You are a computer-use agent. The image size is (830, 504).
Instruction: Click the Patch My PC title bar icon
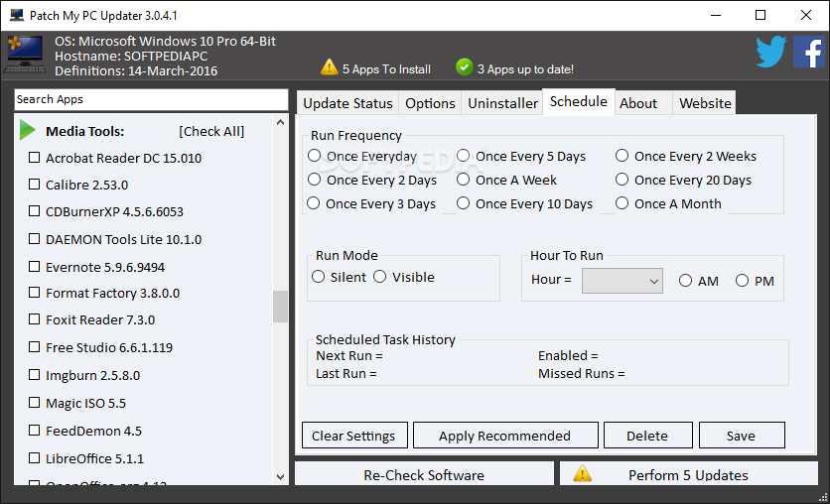pos(17,15)
